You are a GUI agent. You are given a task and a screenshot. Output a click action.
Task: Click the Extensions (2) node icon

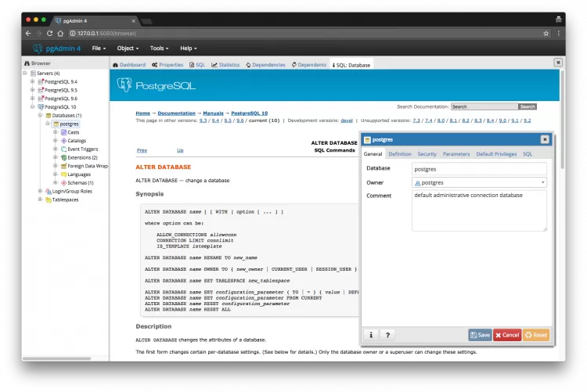click(63, 157)
